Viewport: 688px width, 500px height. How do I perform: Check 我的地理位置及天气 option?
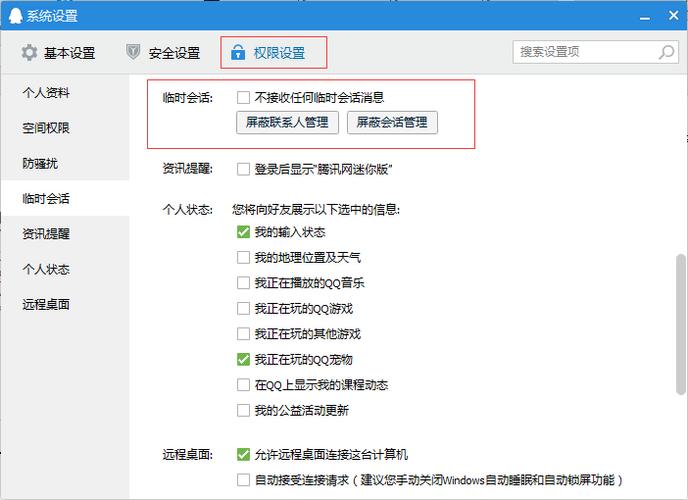coord(243,257)
